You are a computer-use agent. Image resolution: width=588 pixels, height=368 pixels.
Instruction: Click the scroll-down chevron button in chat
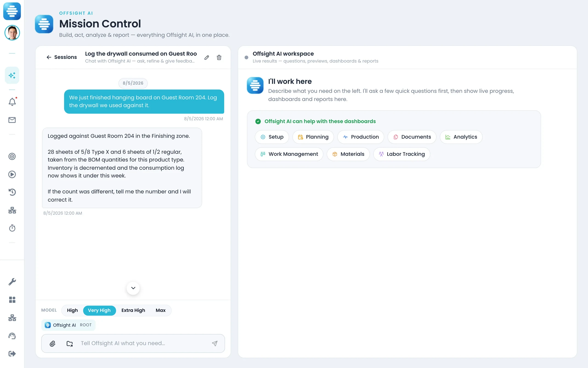click(133, 288)
